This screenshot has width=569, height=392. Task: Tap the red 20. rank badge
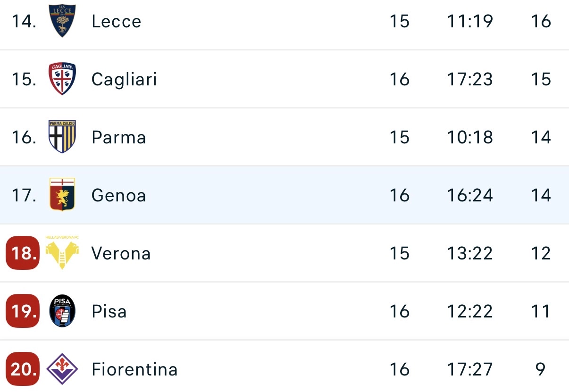pyautogui.click(x=23, y=369)
